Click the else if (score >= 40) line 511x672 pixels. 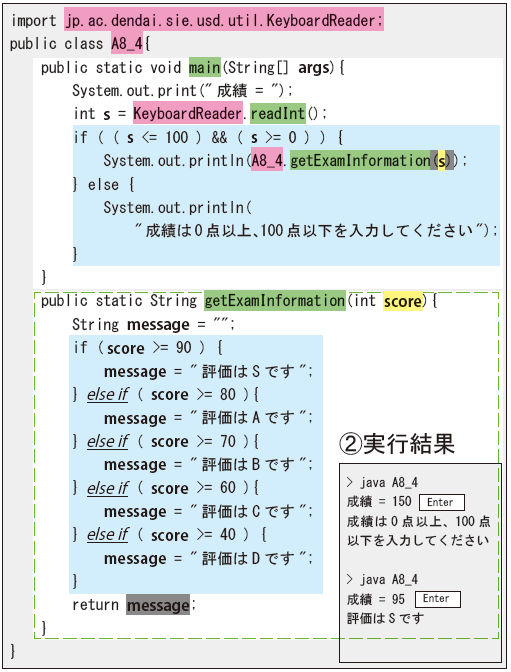tap(170, 535)
